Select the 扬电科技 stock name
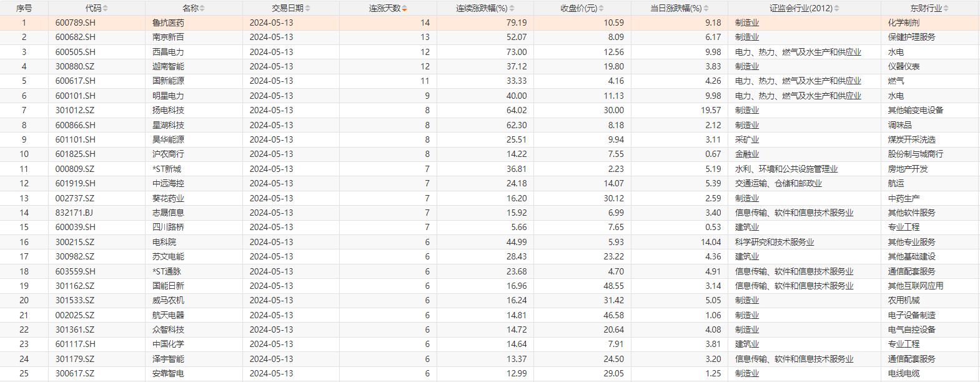This screenshot has height=382, width=980. pyautogui.click(x=168, y=110)
